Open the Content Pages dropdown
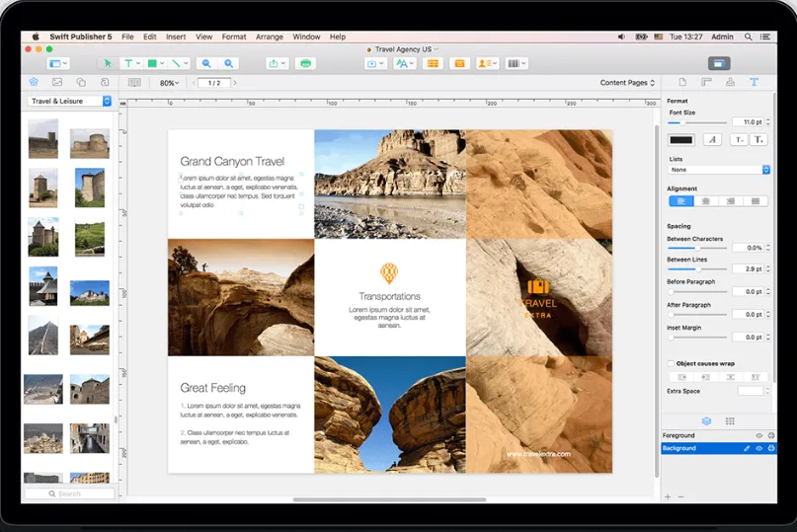Screen dimensions: 797x532 coord(627,83)
